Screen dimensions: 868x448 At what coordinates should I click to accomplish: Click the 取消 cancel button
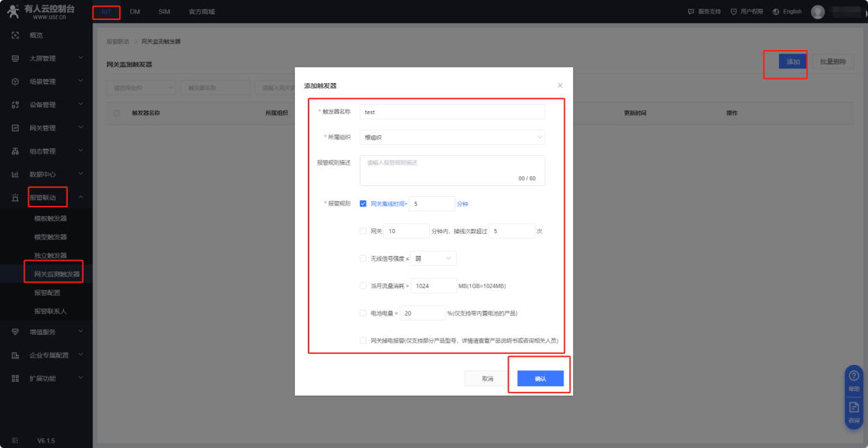click(x=487, y=379)
